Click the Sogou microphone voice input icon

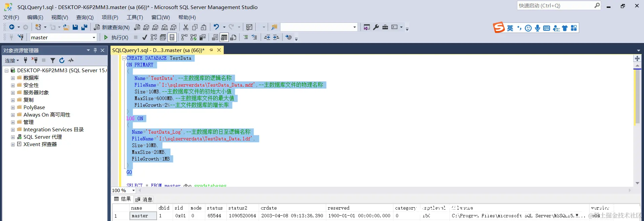[x=538, y=28]
